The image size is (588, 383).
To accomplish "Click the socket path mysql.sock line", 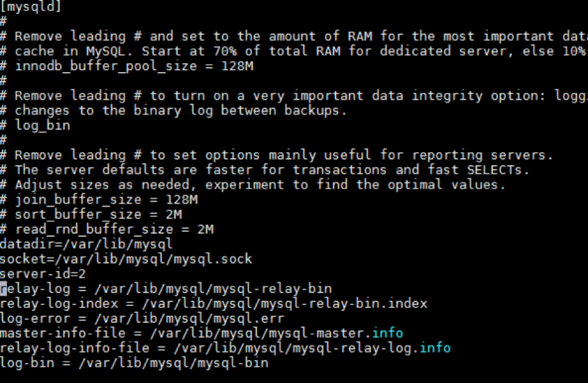I will 126,259.
